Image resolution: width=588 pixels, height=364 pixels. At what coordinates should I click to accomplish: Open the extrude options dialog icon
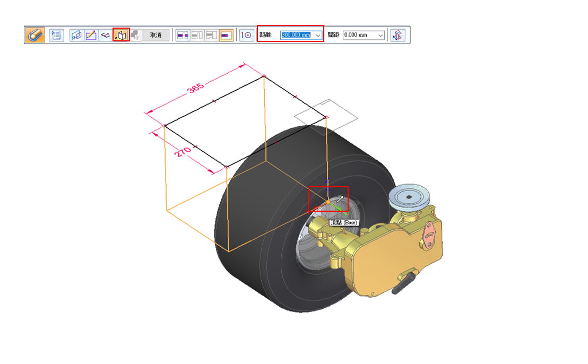tap(56, 35)
